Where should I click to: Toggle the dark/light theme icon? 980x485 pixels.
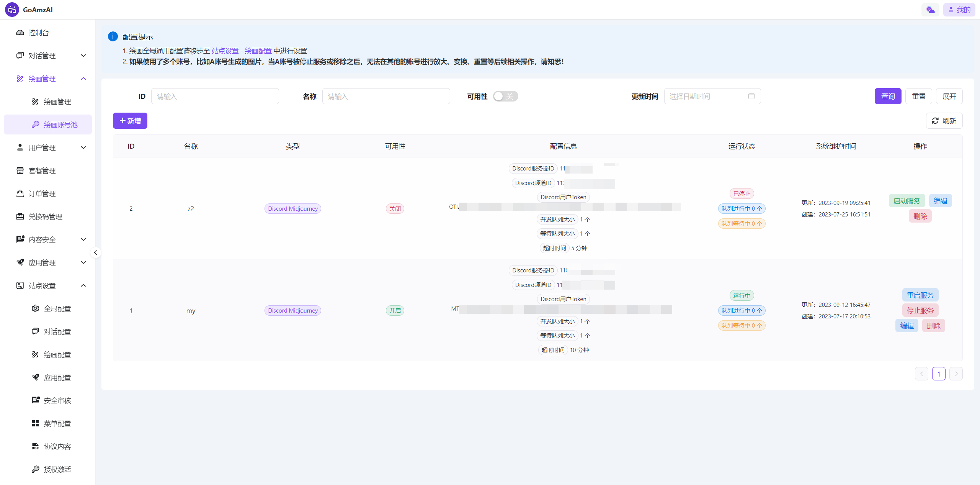pyautogui.click(x=930, y=10)
